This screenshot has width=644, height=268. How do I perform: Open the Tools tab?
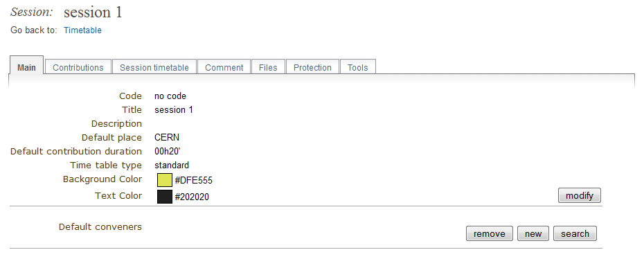(x=358, y=67)
